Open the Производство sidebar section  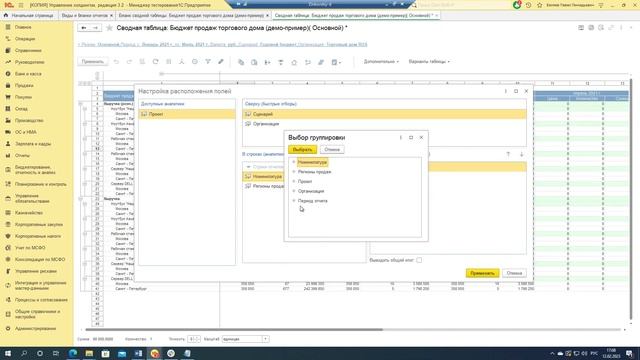[29, 120]
